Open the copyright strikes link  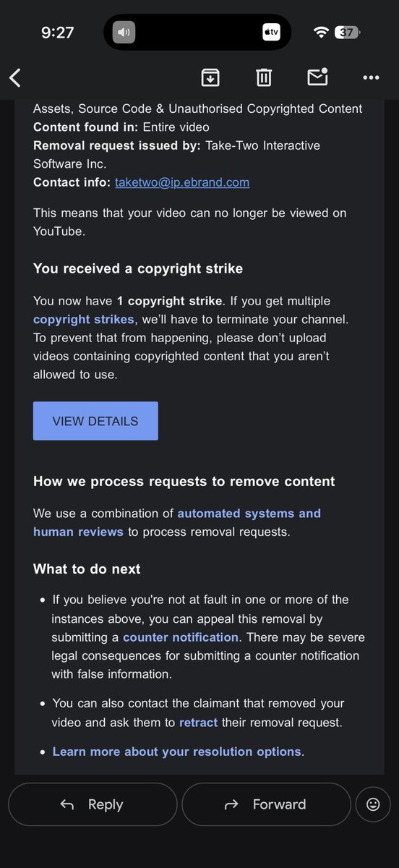pos(84,319)
